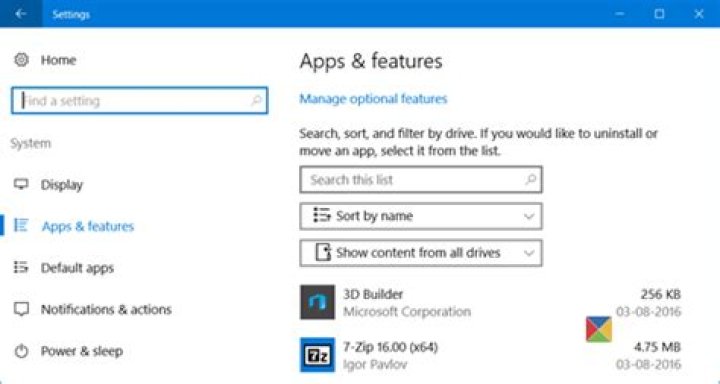Viewport: 720px width, 384px height.
Task: Click the 3D Builder app icon
Action: tap(317, 302)
